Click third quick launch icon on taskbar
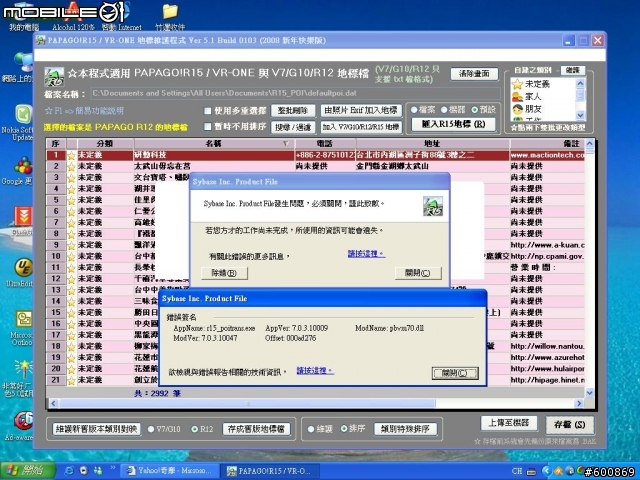Image resolution: width=640 pixels, height=480 pixels. click(98, 471)
